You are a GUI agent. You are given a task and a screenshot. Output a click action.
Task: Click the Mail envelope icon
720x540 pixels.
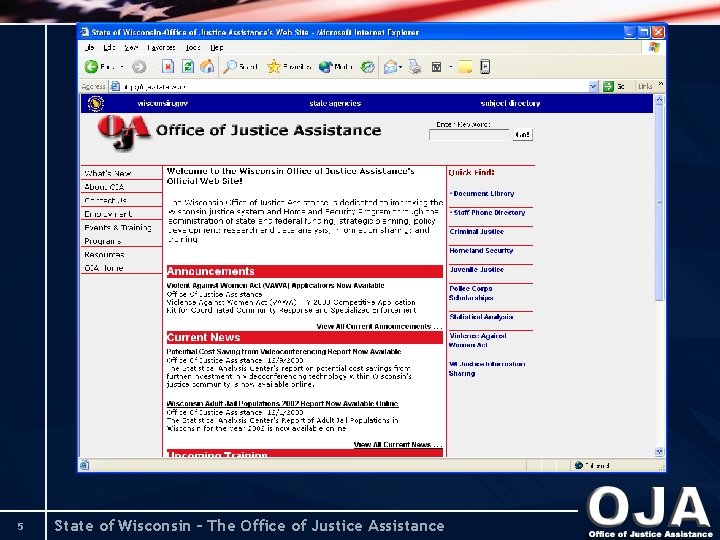click(x=390, y=67)
